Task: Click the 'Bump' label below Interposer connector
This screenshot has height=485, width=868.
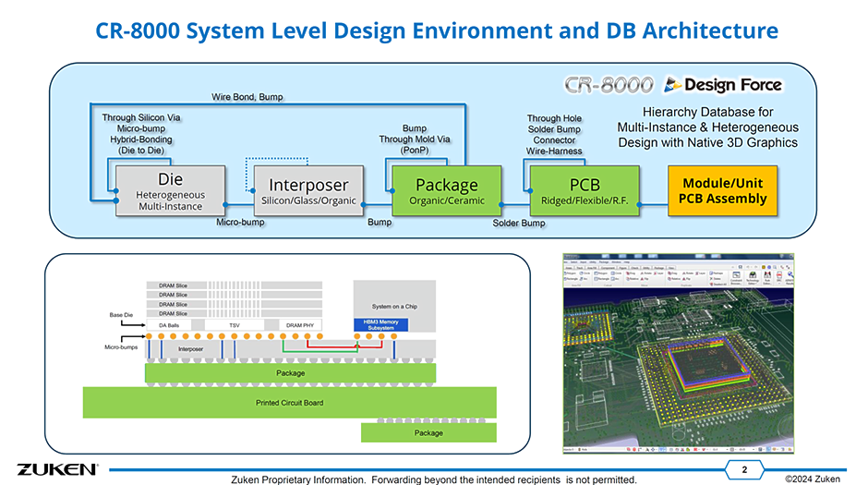Action: tap(380, 222)
